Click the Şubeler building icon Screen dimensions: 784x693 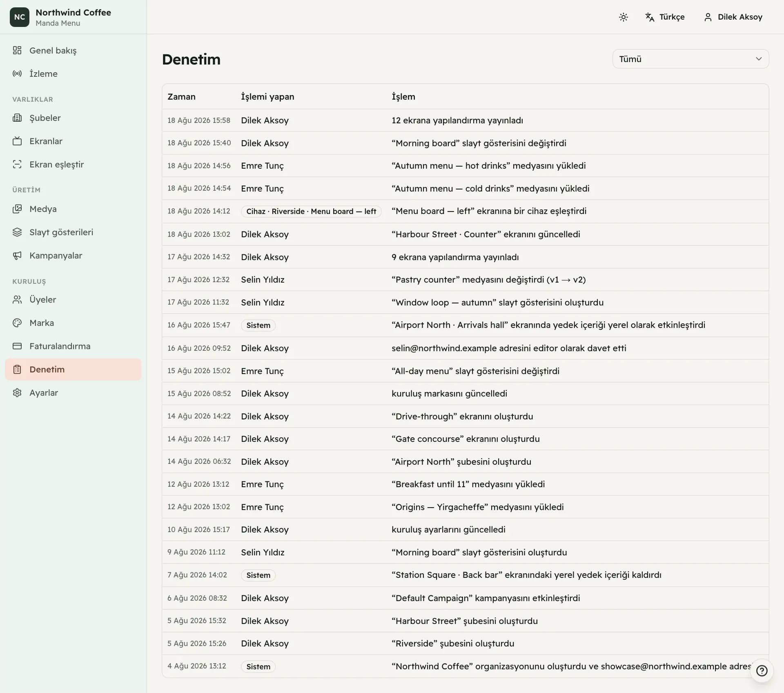coord(17,118)
